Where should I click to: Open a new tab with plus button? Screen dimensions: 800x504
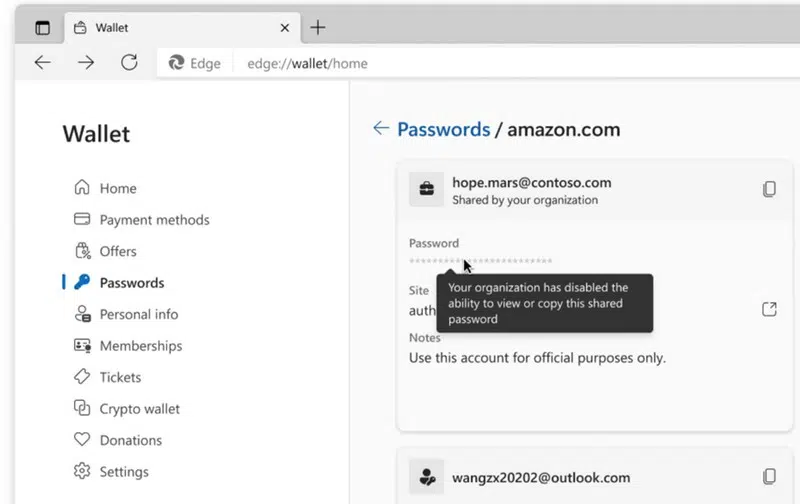[318, 27]
